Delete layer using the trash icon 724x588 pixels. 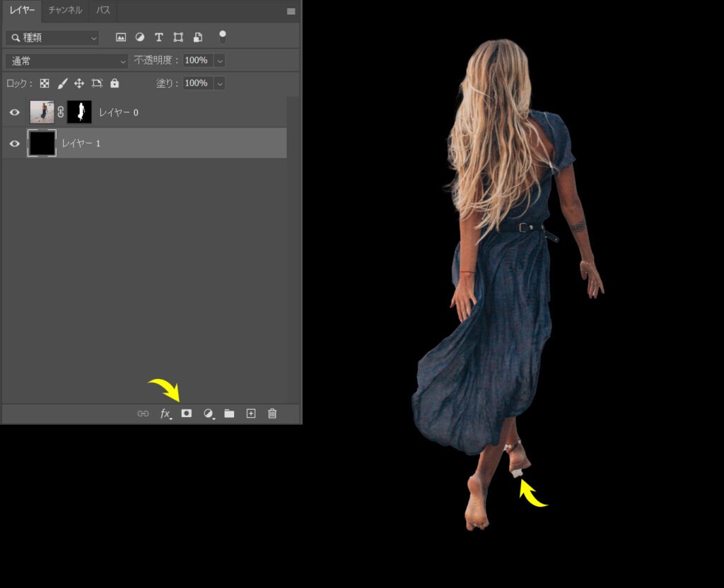tap(272, 413)
